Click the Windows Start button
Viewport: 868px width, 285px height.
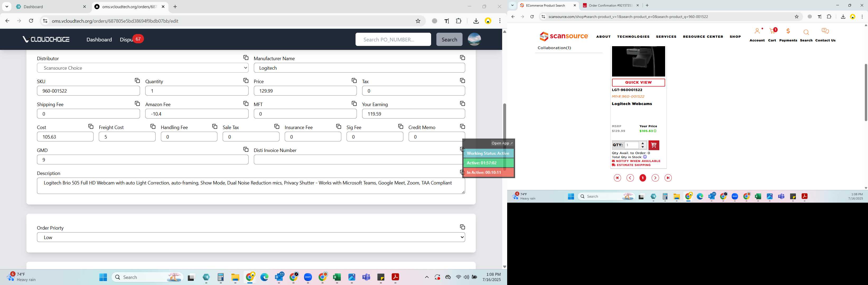click(103, 277)
